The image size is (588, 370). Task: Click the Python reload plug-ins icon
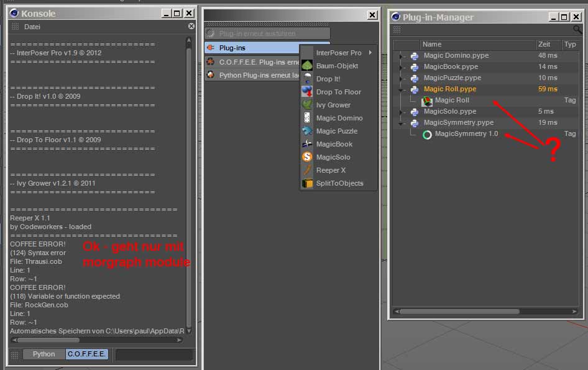point(211,75)
